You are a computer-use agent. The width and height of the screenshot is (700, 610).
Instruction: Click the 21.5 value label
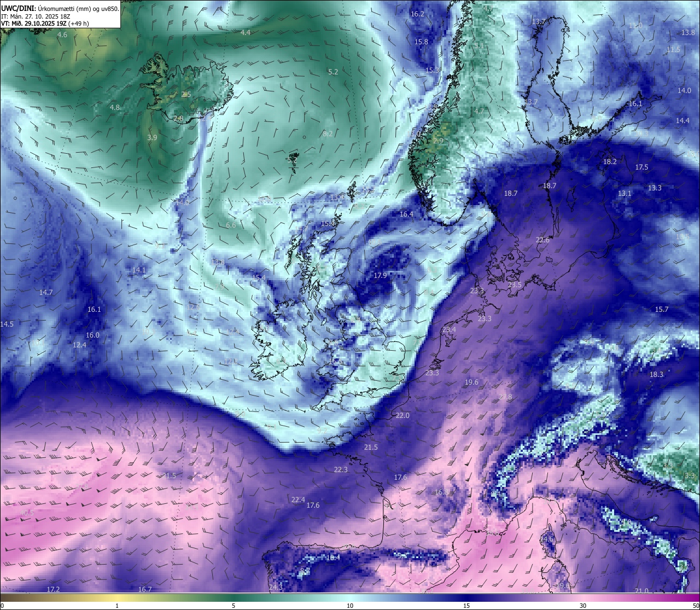pyautogui.click(x=371, y=448)
